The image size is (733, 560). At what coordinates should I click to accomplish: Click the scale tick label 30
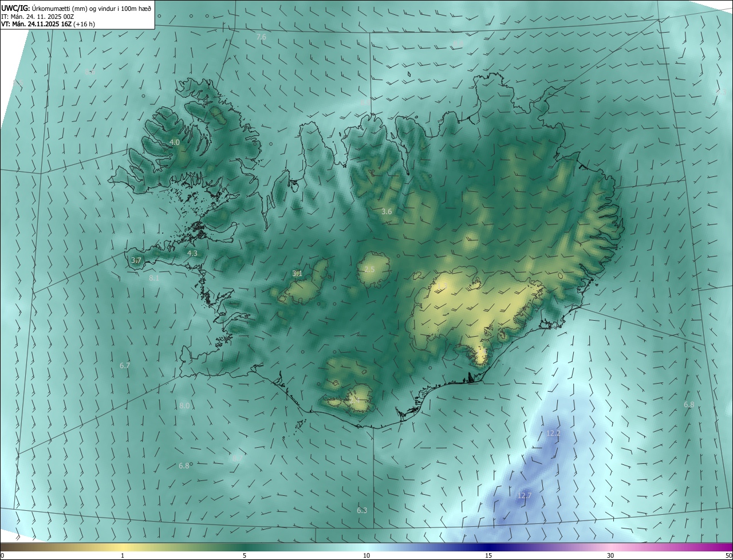610,555
